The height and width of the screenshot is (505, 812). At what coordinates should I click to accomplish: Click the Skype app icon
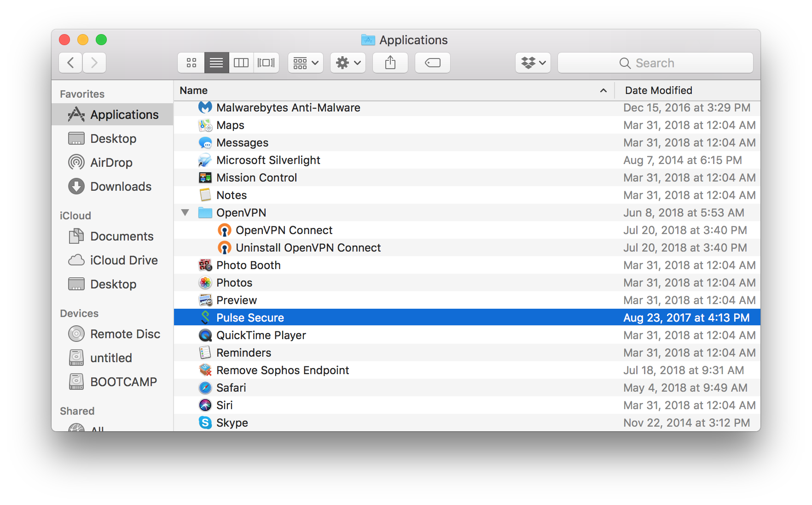click(x=205, y=423)
